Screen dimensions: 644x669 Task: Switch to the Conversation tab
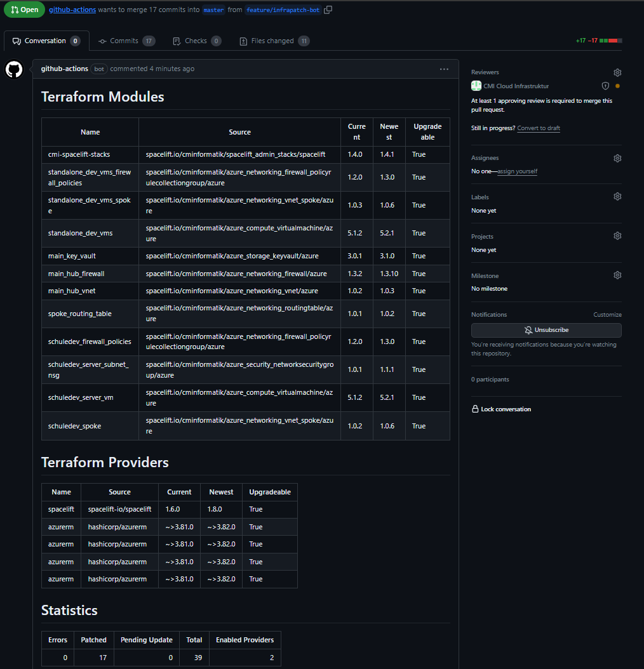tap(46, 41)
